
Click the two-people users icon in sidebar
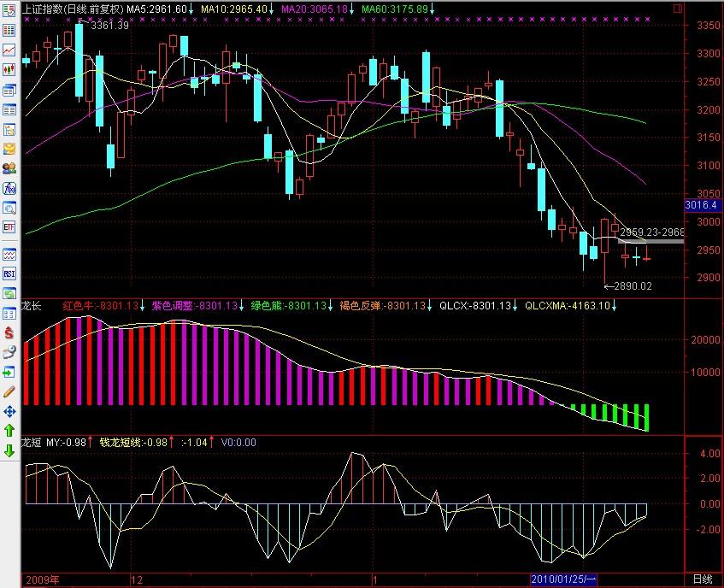[x=9, y=168]
